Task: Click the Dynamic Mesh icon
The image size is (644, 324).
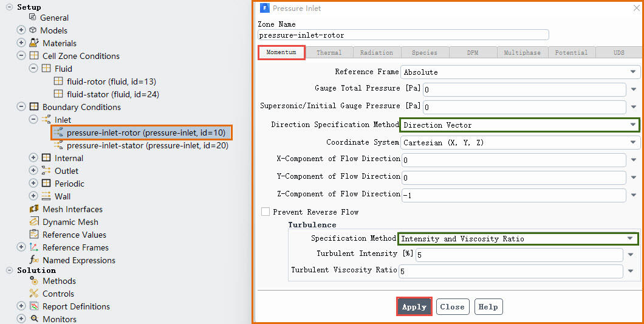Action: pyautogui.click(x=34, y=222)
